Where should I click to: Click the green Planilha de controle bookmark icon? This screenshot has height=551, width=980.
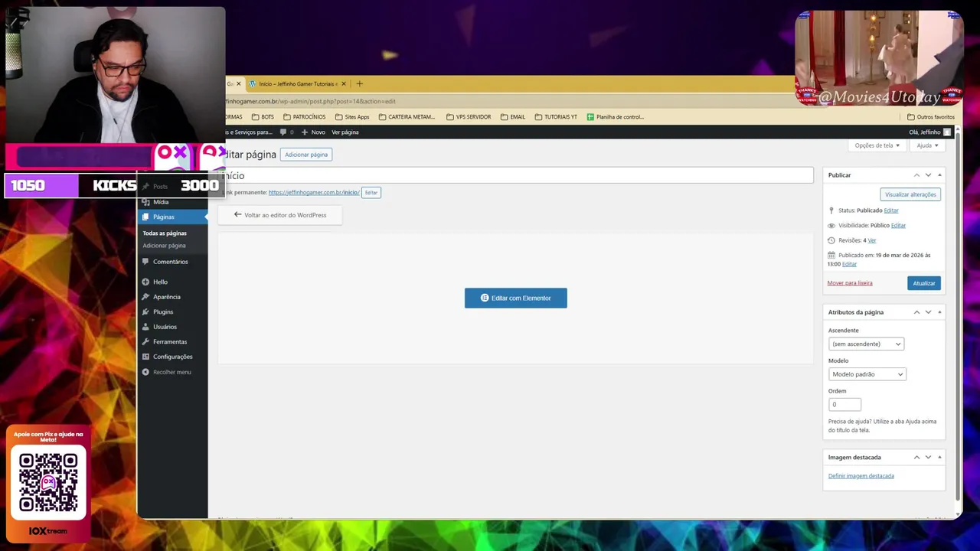pos(590,117)
